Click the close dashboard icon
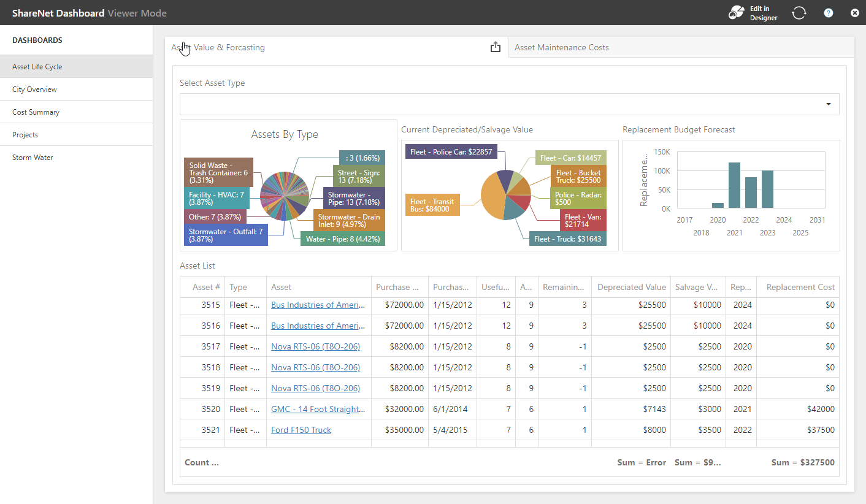This screenshot has height=504, width=866. coord(855,12)
